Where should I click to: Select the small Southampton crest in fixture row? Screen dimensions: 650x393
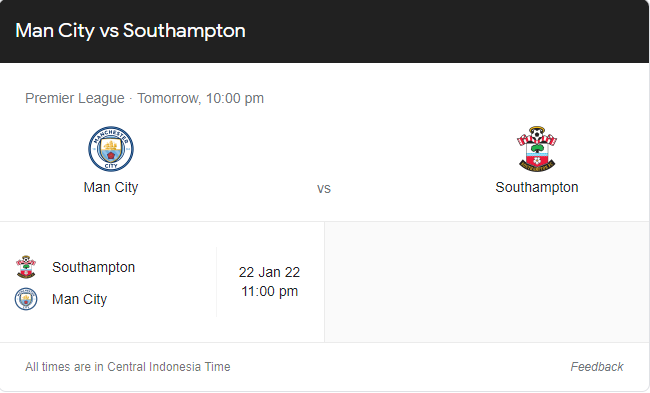(x=26, y=267)
